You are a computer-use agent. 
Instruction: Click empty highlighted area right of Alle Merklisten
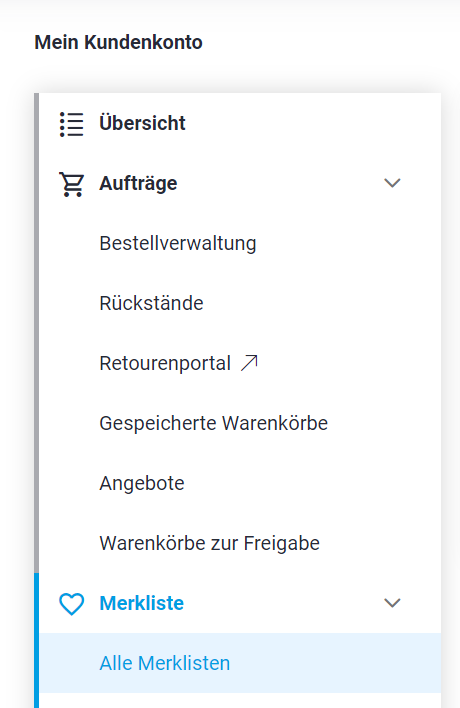click(335, 663)
